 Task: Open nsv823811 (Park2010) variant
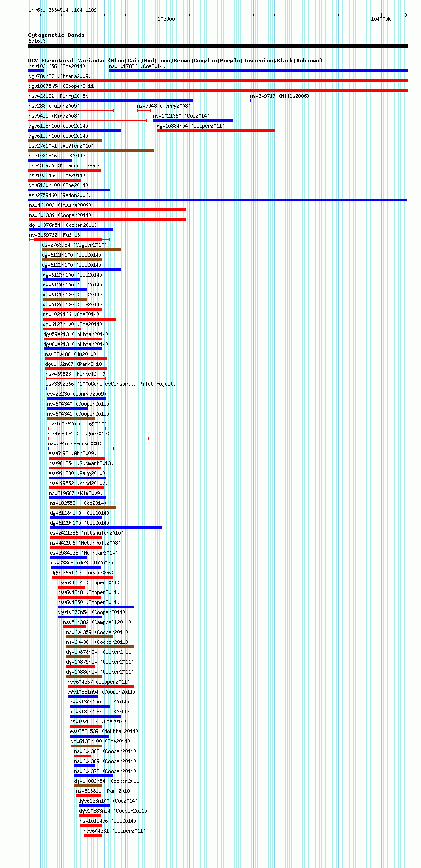point(105,791)
